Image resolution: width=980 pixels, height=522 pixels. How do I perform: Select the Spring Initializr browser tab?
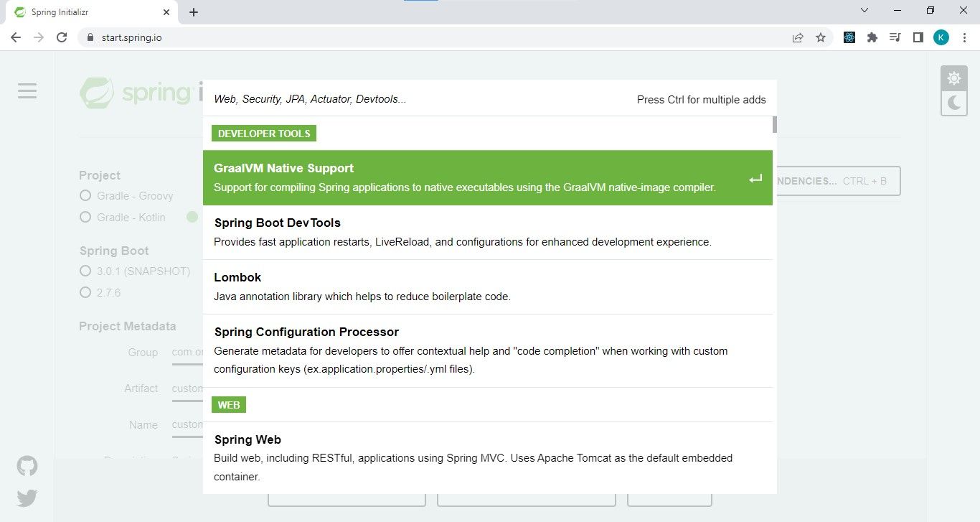point(90,12)
